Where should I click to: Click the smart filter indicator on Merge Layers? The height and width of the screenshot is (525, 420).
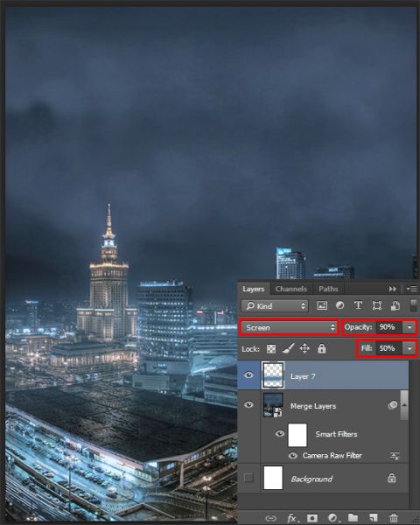(392, 405)
